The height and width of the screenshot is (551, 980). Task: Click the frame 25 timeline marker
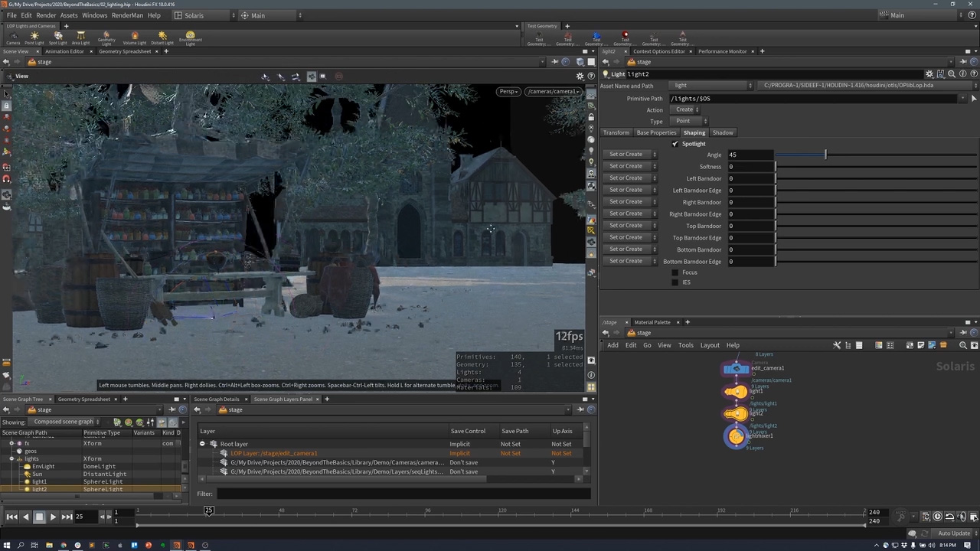[x=208, y=510]
